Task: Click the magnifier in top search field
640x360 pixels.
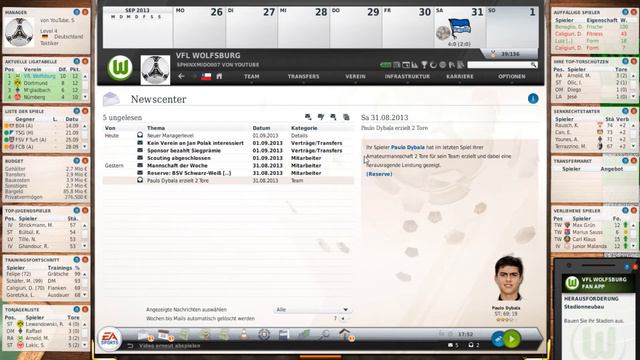Action: 533,64
